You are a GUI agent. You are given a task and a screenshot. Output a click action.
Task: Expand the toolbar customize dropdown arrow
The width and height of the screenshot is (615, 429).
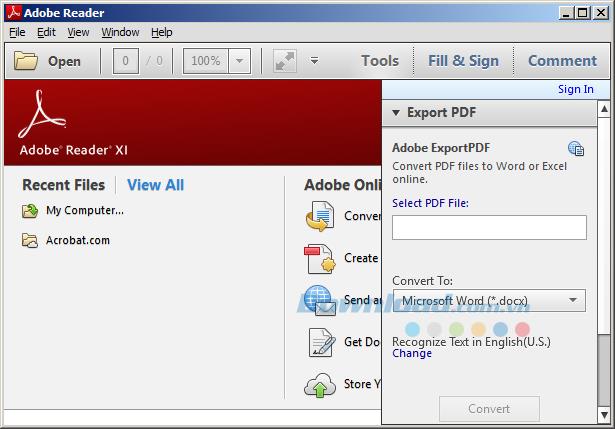(x=314, y=61)
